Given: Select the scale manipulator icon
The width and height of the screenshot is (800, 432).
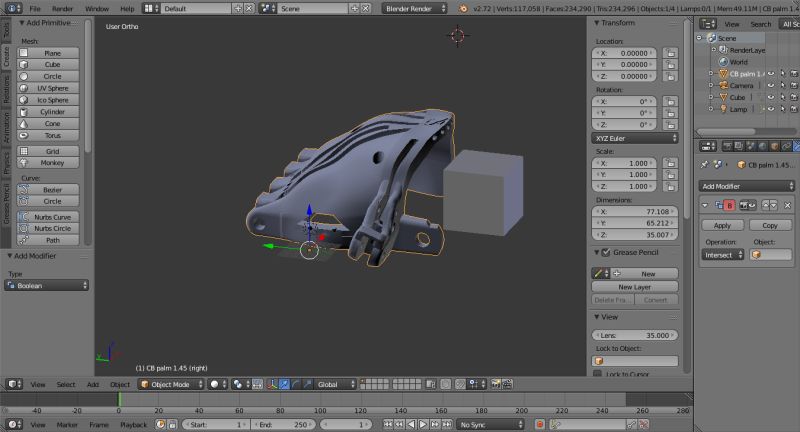Looking at the screenshot, I should click(x=307, y=384).
